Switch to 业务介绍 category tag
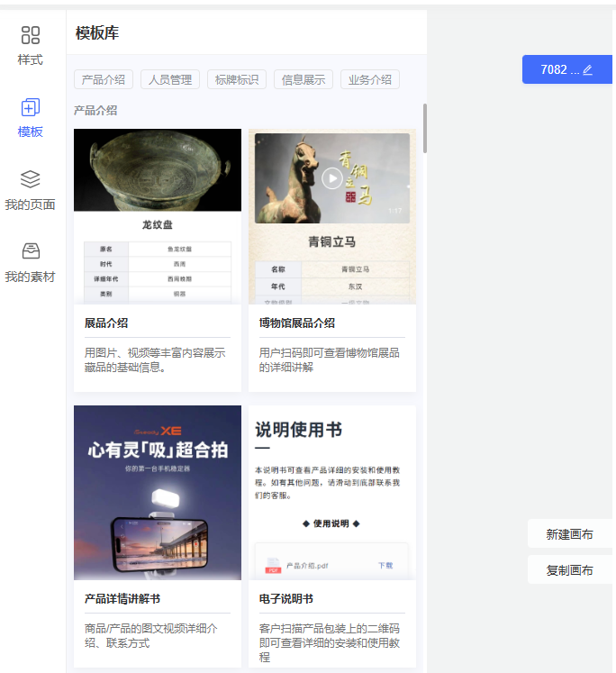The height and width of the screenshot is (673, 616). coord(370,79)
